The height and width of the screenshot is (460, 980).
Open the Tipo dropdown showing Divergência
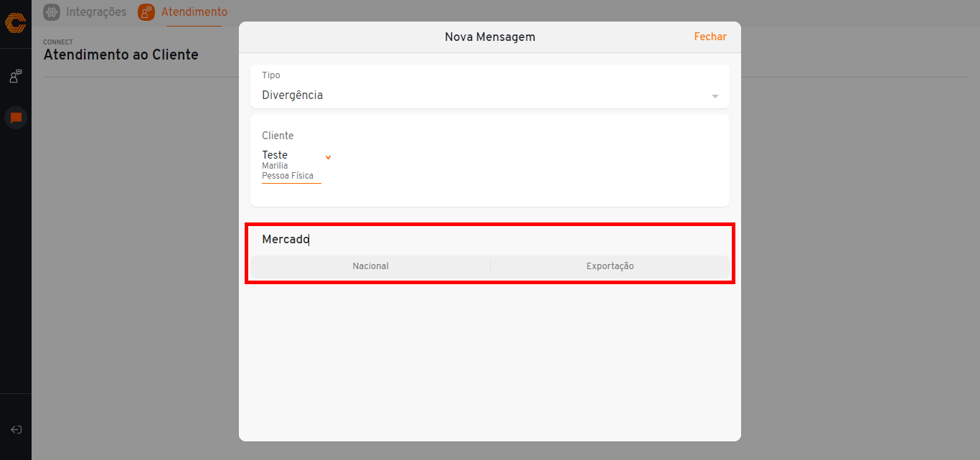coord(490,87)
